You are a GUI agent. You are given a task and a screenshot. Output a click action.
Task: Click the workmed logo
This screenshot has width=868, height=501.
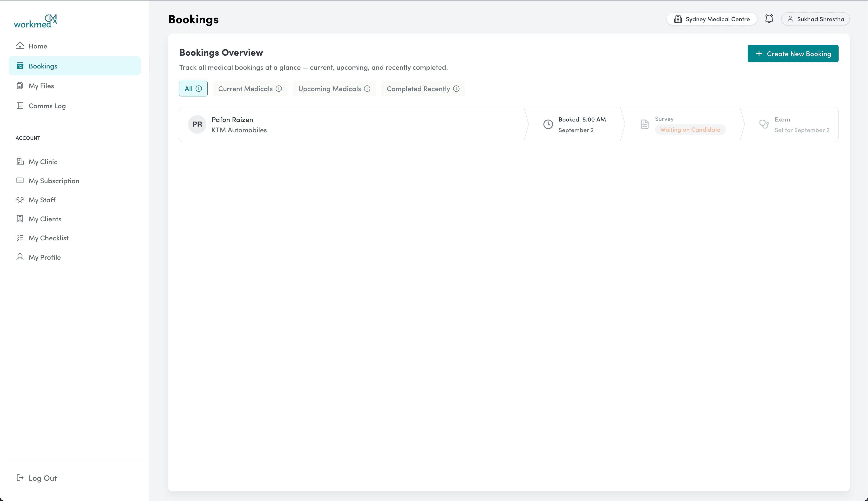[35, 21]
